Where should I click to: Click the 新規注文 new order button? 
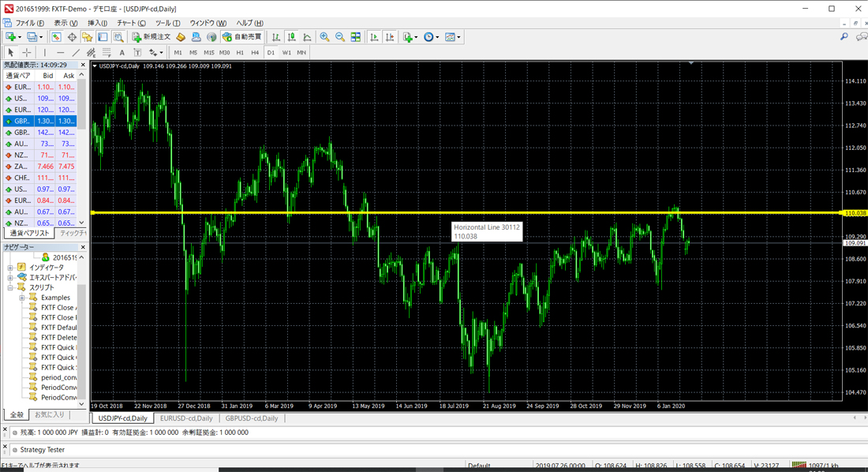[152, 37]
